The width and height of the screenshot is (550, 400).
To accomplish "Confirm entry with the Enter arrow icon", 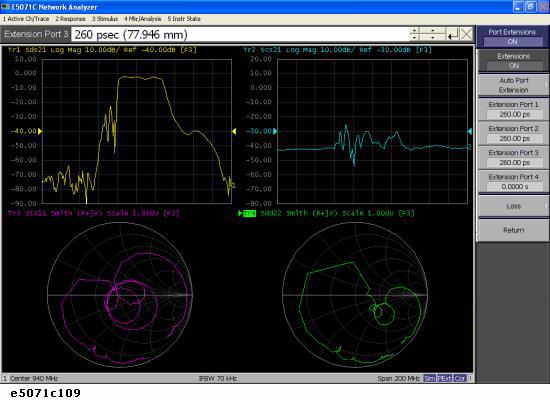I will pyautogui.click(x=453, y=34).
